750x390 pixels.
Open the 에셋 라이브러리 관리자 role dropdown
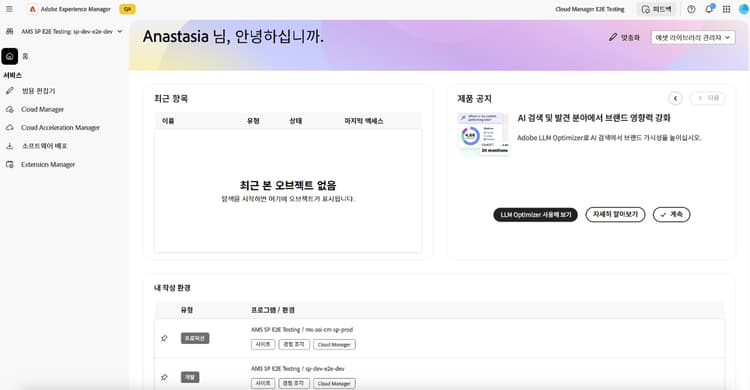(x=693, y=37)
